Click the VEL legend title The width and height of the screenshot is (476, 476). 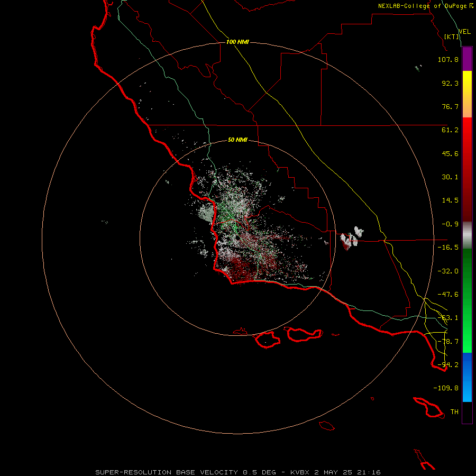pyautogui.click(x=464, y=32)
